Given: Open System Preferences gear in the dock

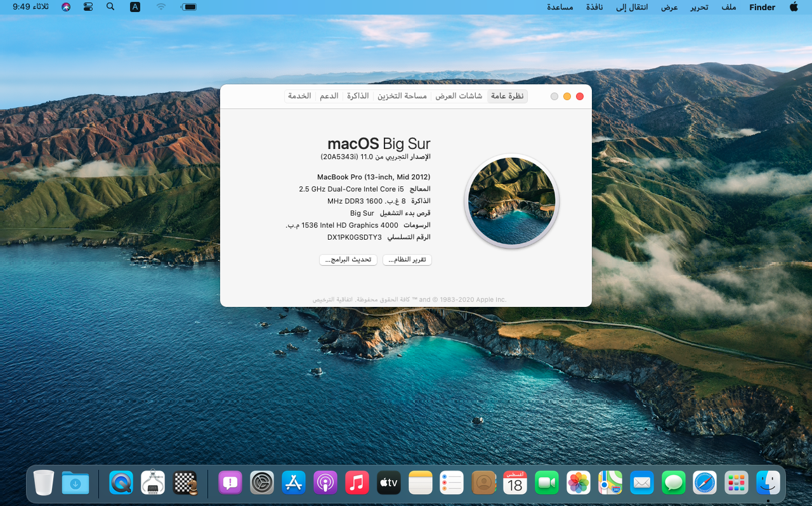Looking at the screenshot, I should point(262,483).
